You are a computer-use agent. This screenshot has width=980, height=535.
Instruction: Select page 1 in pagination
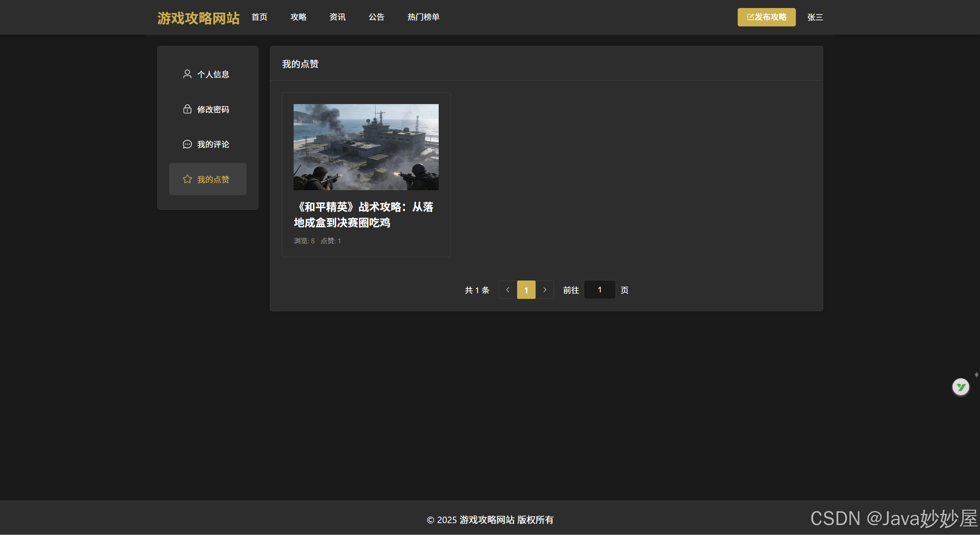coord(526,290)
